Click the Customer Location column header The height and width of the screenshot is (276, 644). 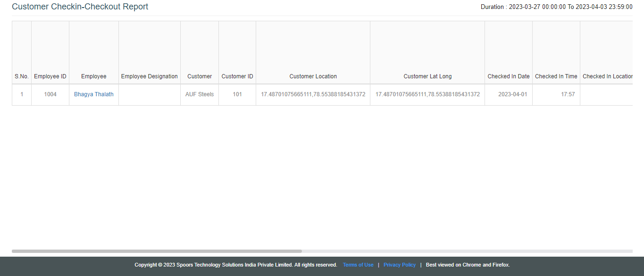coord(313,76)
